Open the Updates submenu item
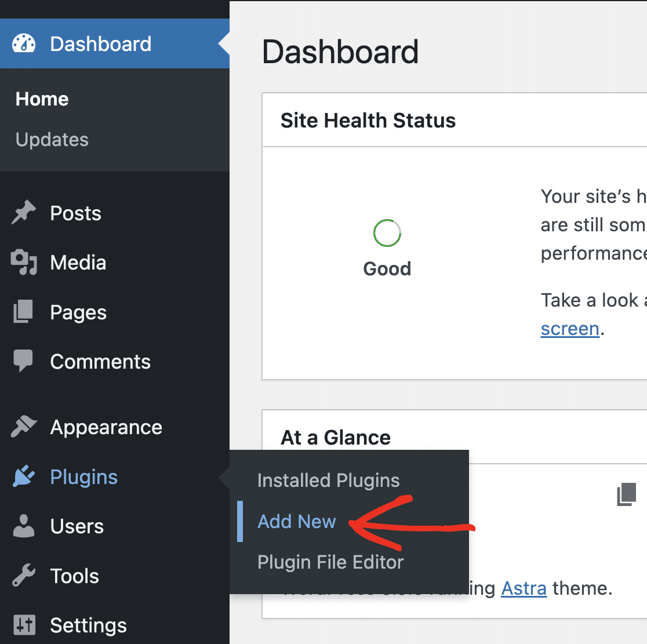Viewport: 647px width, 644px height. coord(52,140)
